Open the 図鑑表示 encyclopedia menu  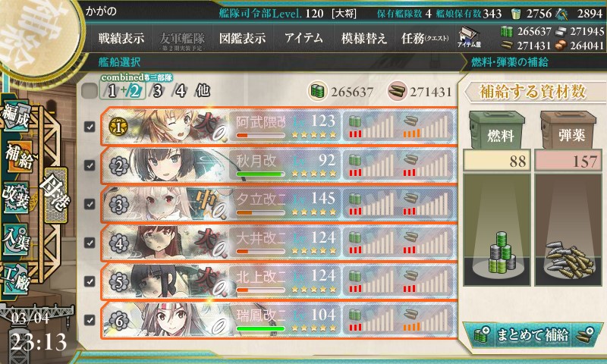pyautogui.click(x=242, y=38)
